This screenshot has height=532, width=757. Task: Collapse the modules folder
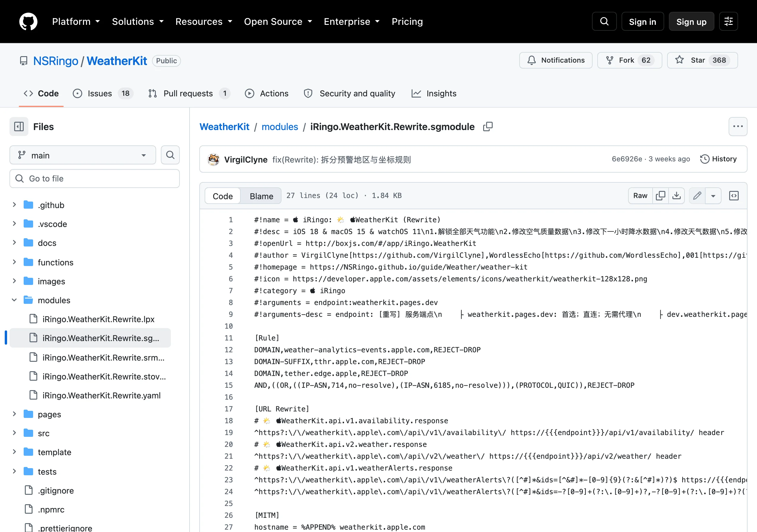(14, 300)
